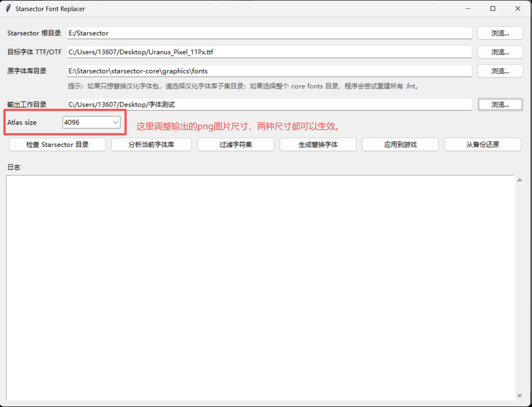Image resolution: width=532 pixels, height=407 pixels.
Task: Close the Starsector Font Replacer window
Action: pos(518,9)
